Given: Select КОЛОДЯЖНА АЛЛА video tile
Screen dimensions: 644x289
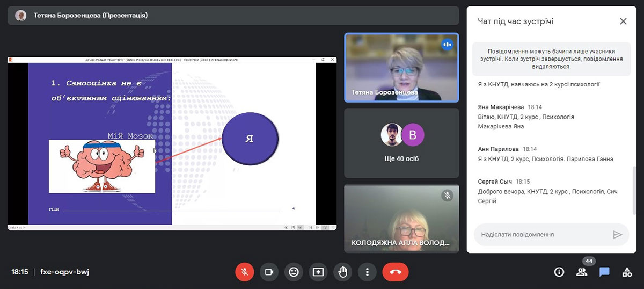Looking at the screenshot, I should [x=401, y=219].
